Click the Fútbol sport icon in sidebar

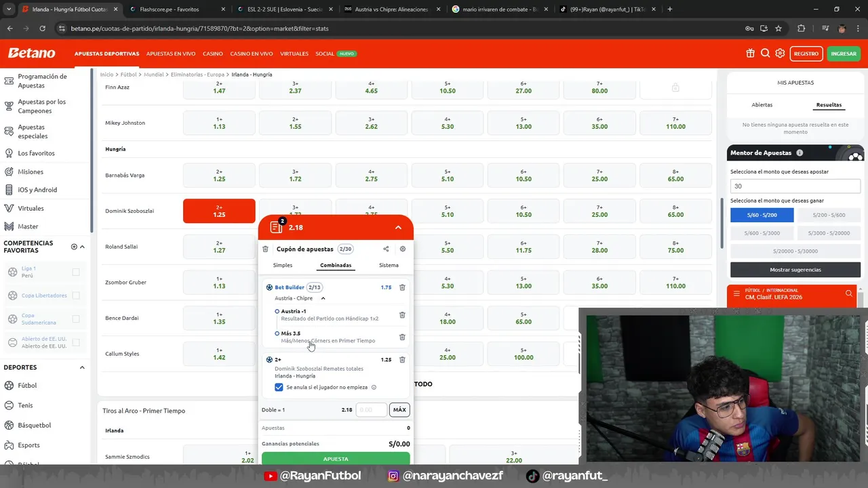coord(9,386)
